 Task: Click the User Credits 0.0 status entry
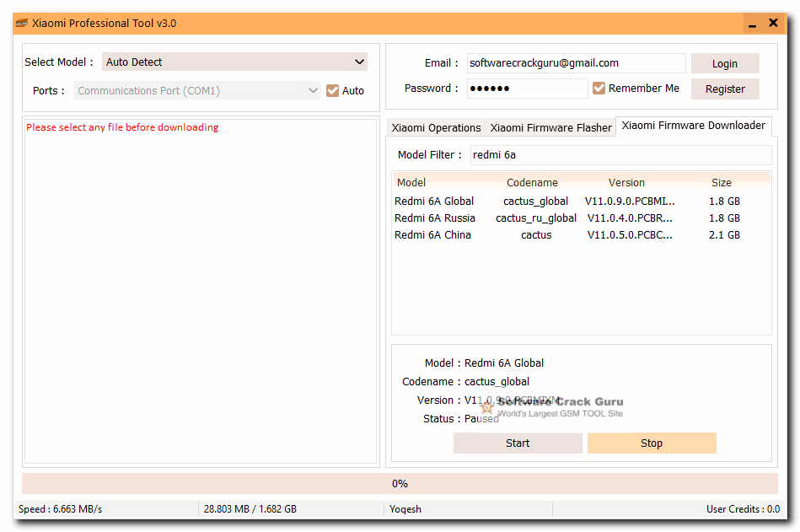click(x=743, y=509)
